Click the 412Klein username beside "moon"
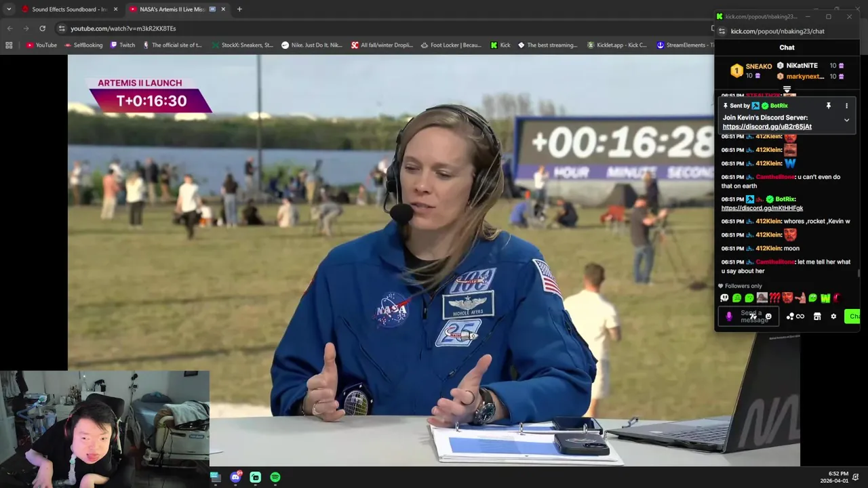 pos(768,249)
